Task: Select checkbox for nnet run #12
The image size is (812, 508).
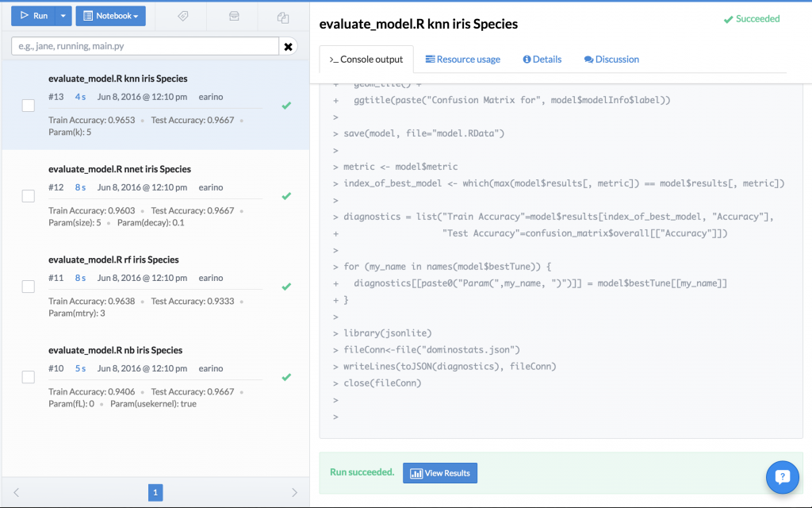Action: point(28,196)
